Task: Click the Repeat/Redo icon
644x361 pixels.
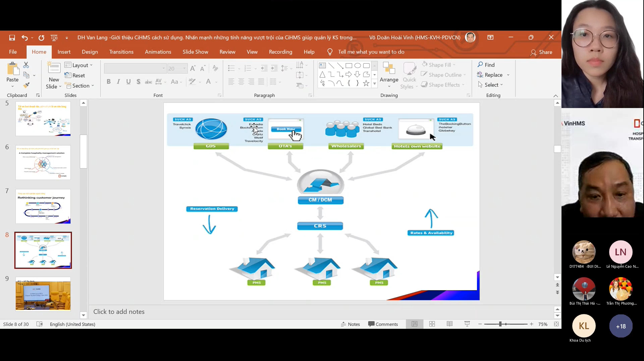Action: click(41, 38)
